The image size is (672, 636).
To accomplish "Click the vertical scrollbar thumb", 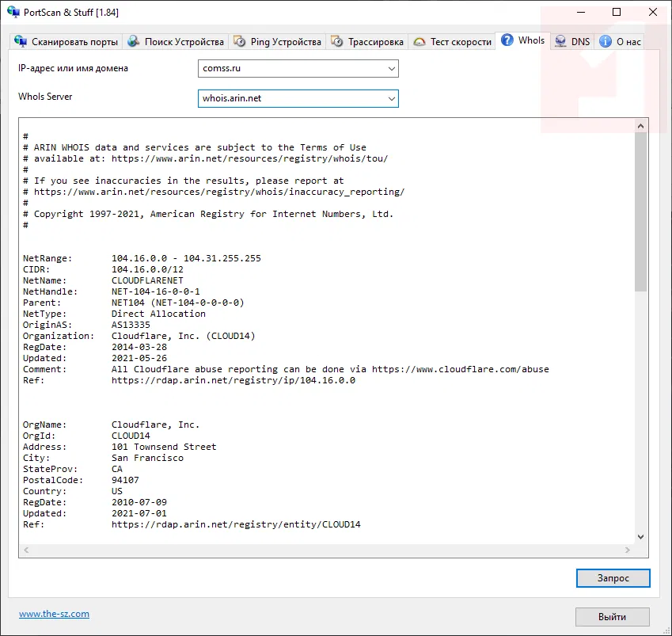I will pyautogui.click(x=640, y=211).
